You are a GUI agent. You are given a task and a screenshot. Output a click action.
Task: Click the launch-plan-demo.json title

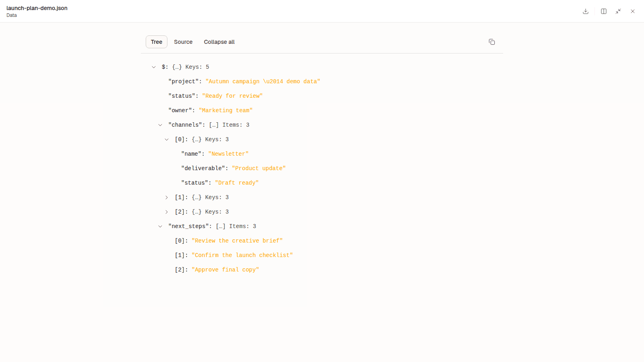37,8
